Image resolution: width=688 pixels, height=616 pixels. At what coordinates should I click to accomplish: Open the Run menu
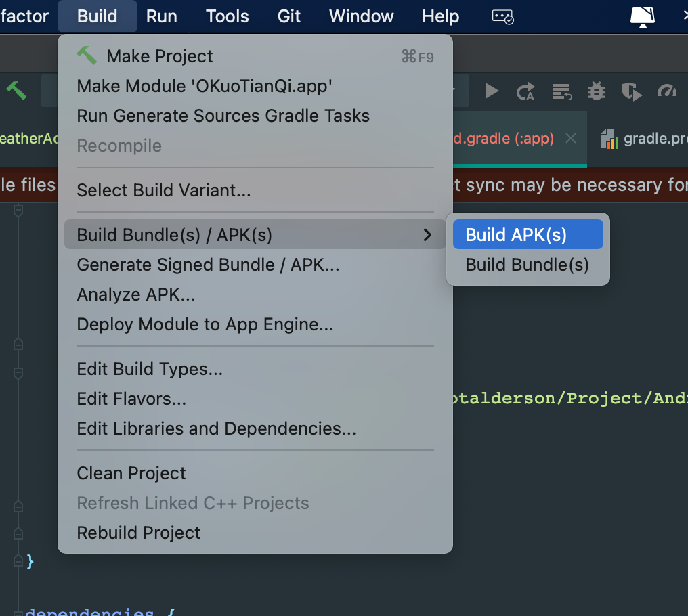pyautogui.click(x=161, y=16)
